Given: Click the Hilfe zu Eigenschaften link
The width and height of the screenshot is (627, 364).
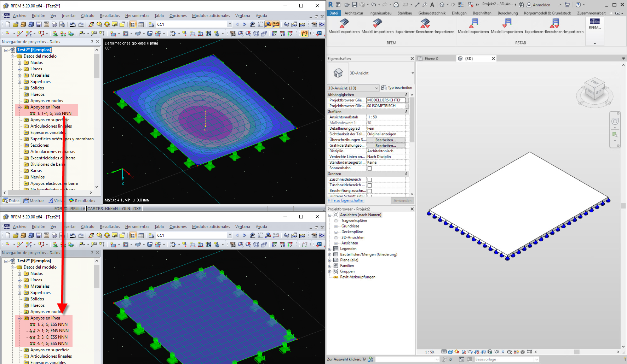Looking at the screenshot, I should coord(346,200).
